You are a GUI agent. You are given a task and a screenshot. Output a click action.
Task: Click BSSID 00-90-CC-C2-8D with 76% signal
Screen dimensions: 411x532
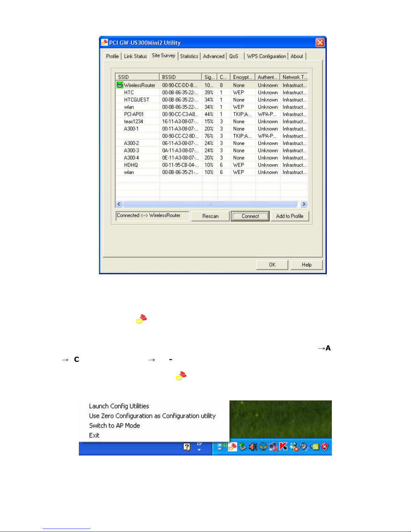pos(181,136)
